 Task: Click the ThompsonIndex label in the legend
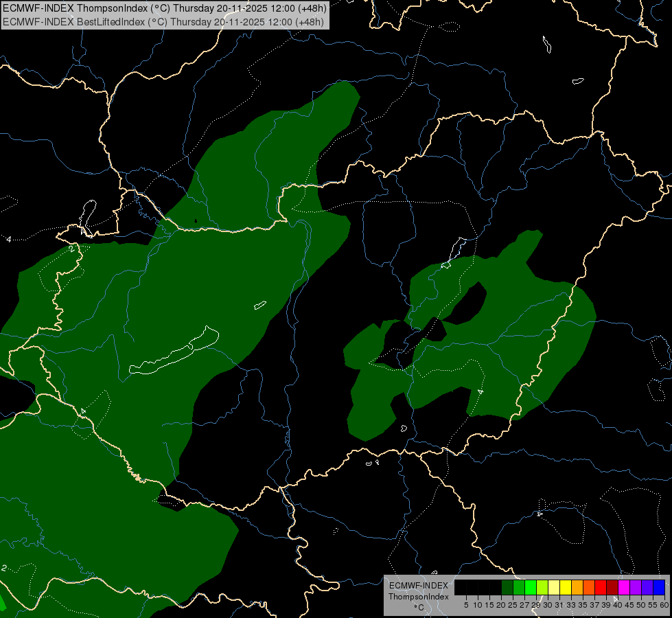point(419,597)
